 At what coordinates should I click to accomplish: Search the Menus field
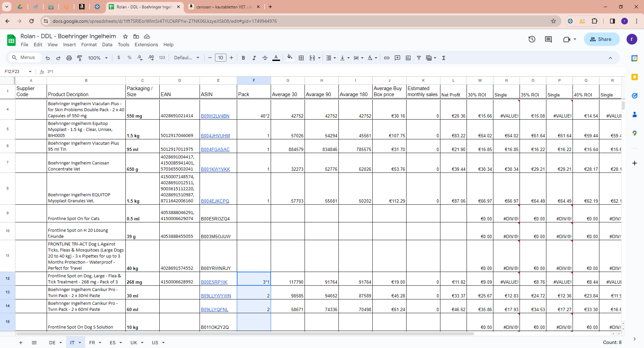coord(25,58)
